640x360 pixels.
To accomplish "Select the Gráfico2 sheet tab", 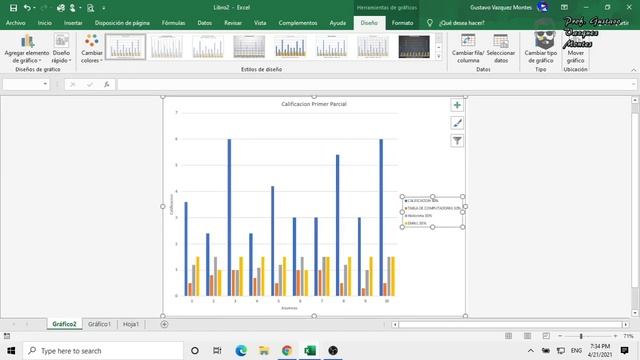I will pyautogui.click(x=64, y=324).
